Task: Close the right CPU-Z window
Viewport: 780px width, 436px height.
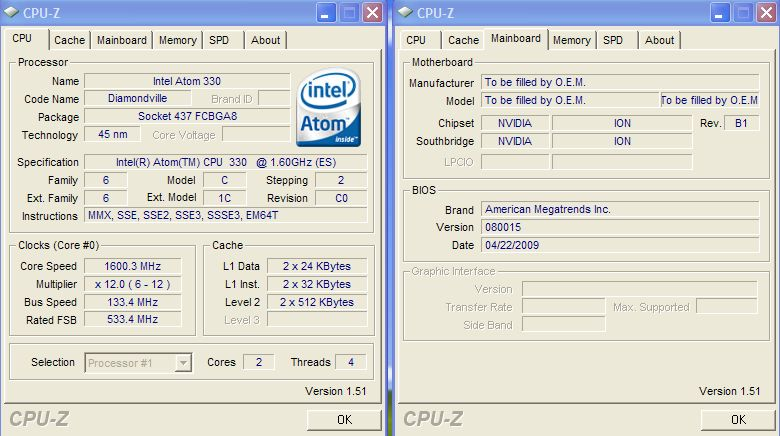Action: [766, 13]
